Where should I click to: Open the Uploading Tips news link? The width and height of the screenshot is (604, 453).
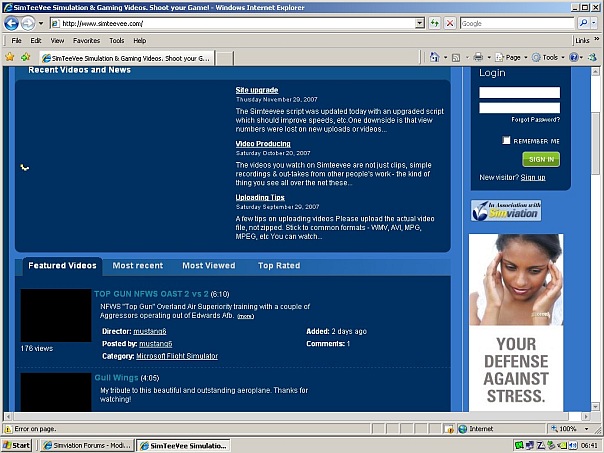(x=260, y=198)
